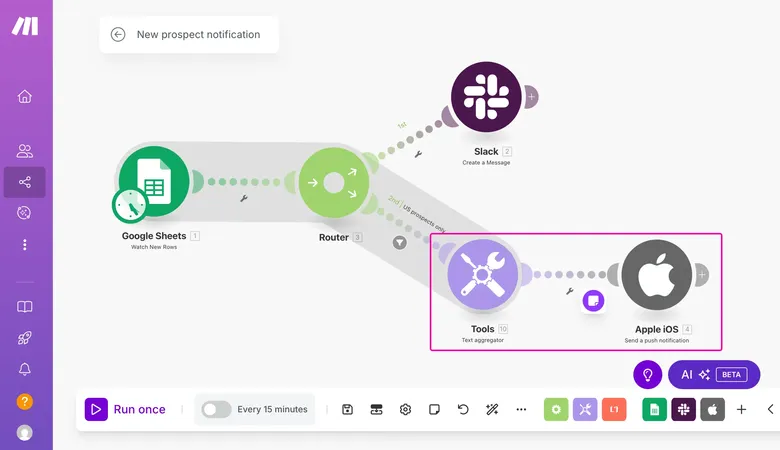This screenshot has width=780, height=450.
Task: Select the Apple iOS module
Action: (657, 275)
